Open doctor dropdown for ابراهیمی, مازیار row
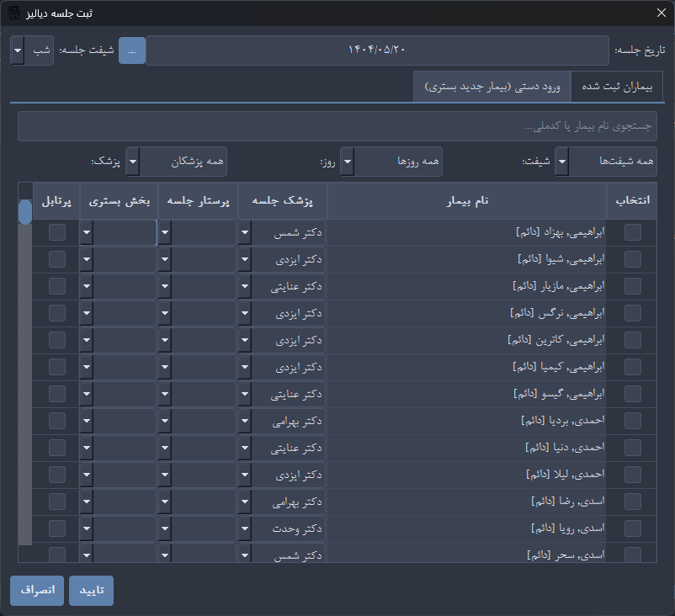The height and width of the screenshot is (616, 675). click(x=245, y=286)
